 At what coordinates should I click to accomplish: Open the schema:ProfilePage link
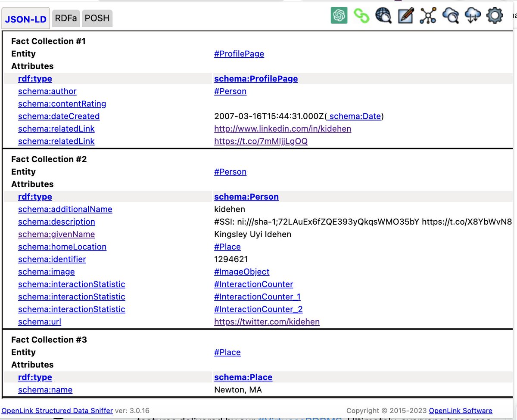point(256,79)
